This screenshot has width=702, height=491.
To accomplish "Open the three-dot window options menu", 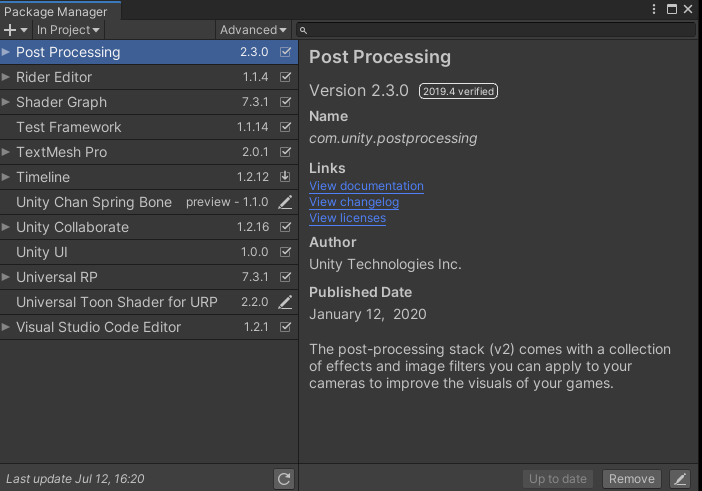I will coord(654,9).
